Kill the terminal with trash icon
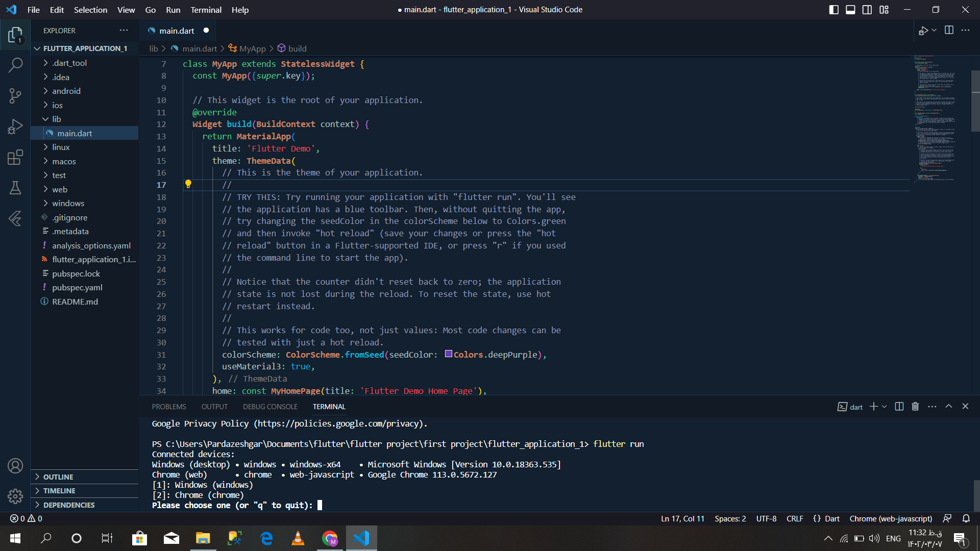 click(915, 407)
